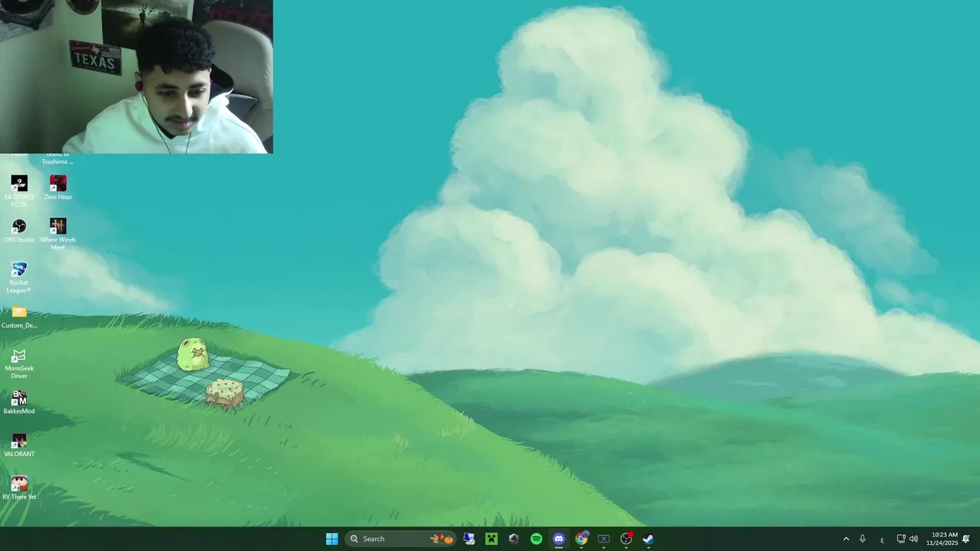Image resolution: width=980 pixels, height=551 pixels.
Task: Click the RV There Yet shortcut
Action: [19, 488]
